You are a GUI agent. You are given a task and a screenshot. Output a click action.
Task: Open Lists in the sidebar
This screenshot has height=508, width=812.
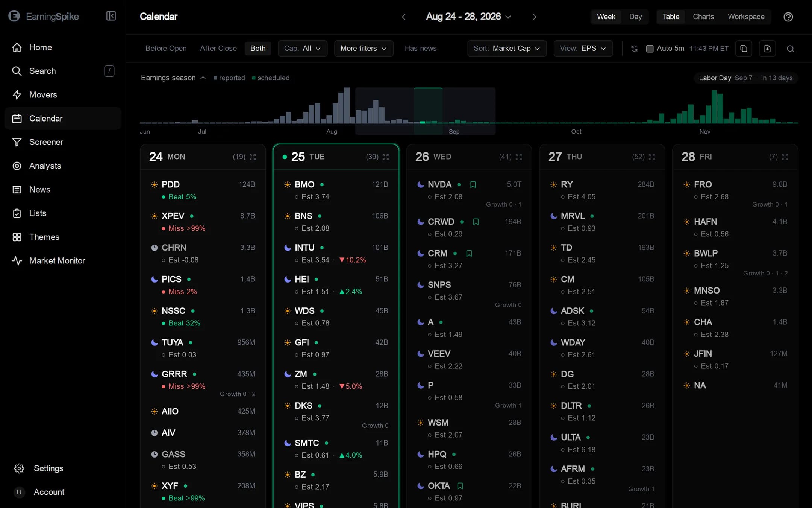pyautogui.click(x=63, y=213)
